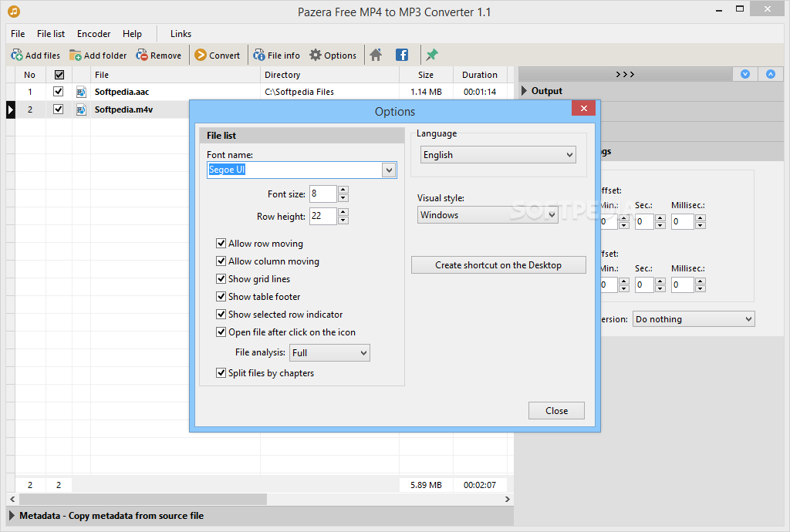Image resolution: width=790 pixels, height=532 pixels.
Task: Disable Show grid lines
Action: [221, 279]
